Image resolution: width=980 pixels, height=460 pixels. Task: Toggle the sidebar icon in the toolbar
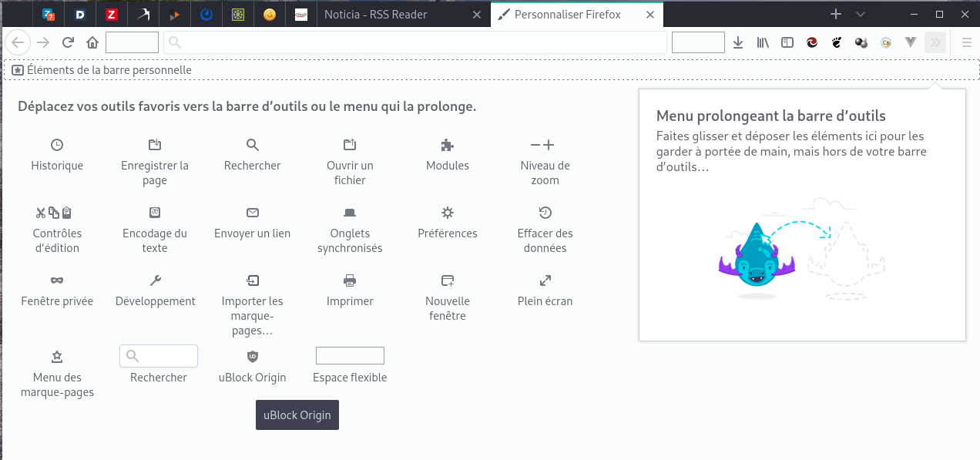[x=787, y=43]
